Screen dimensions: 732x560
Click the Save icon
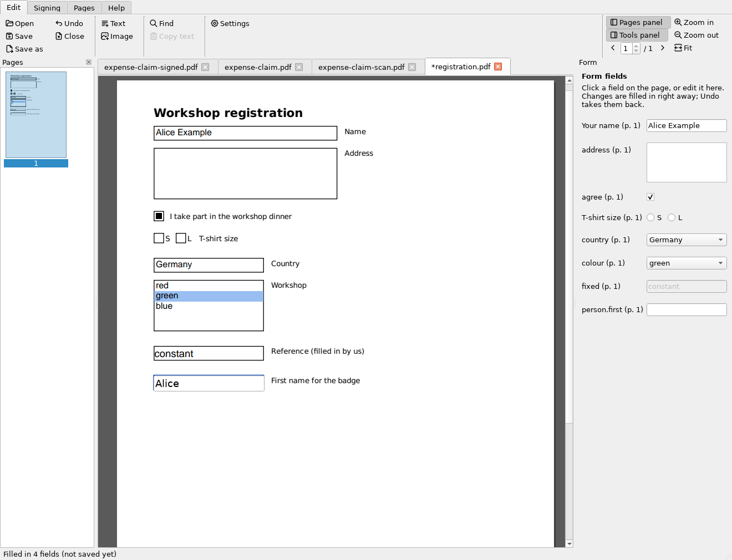tap(9, 36)
